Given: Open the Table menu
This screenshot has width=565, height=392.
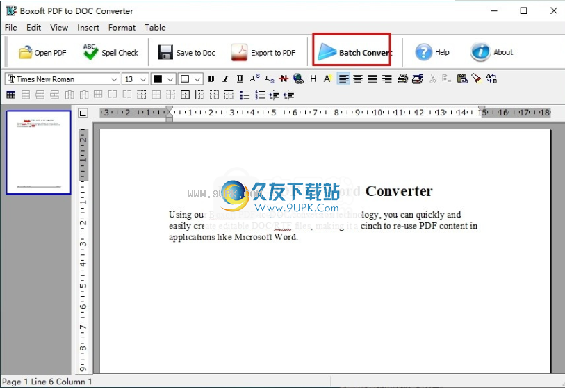Looking at the screenshot, I should pos(155,27).
